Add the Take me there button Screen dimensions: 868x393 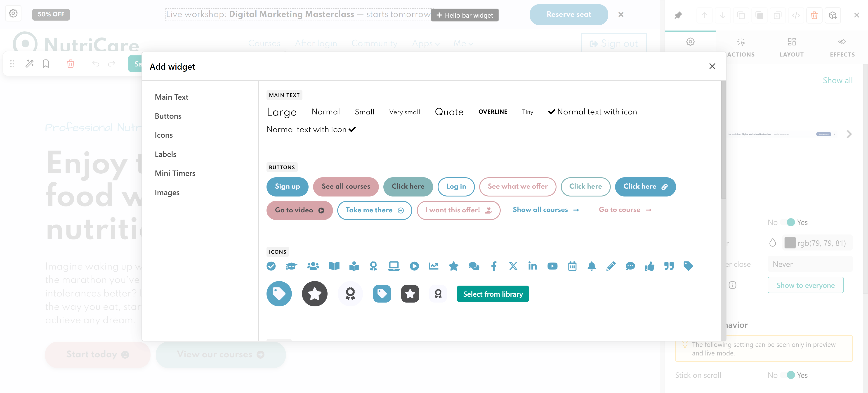pos(374,210)
